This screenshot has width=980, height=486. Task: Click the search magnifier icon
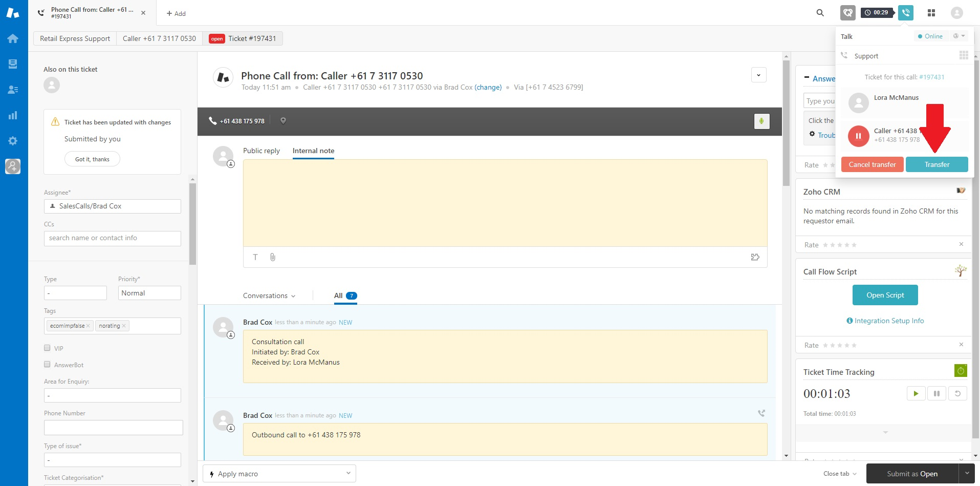point(820,13)
